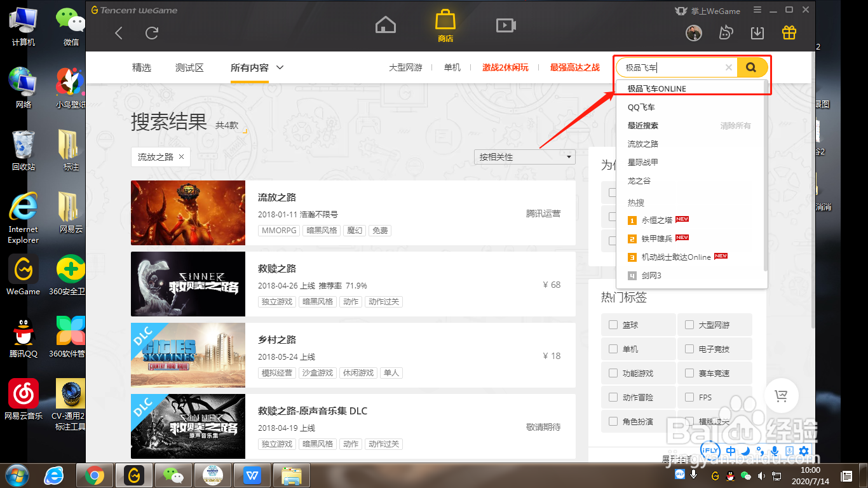Open Chrome from the taskbar
The height and width of the screenshot is (488, 868).
pyautogui.click(x=95, y=475)
